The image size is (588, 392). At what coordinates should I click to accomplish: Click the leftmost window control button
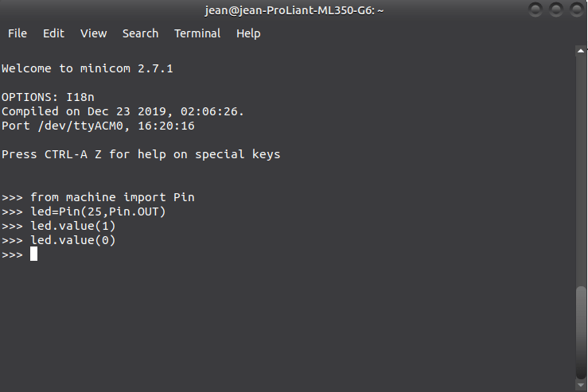[x=535, y=10]
